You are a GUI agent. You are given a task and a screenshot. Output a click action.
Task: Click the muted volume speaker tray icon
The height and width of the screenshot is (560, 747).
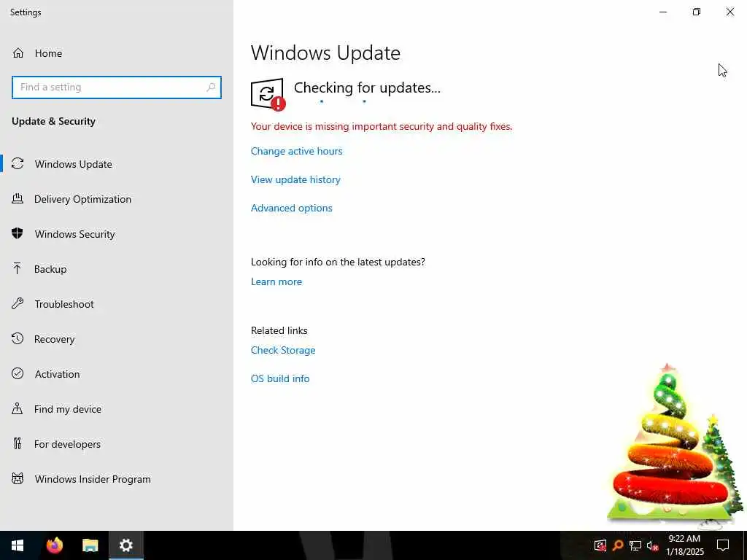click(x=652, y=545)
